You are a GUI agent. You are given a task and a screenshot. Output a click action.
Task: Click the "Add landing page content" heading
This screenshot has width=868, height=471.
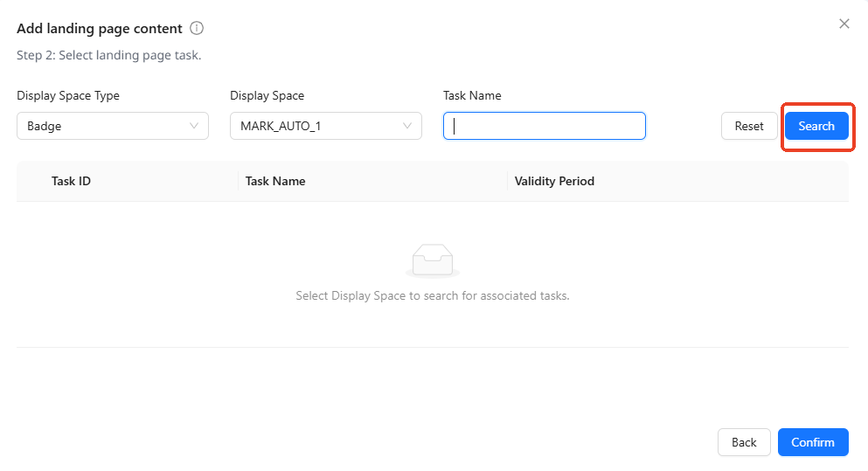click(x=100, y=28)
